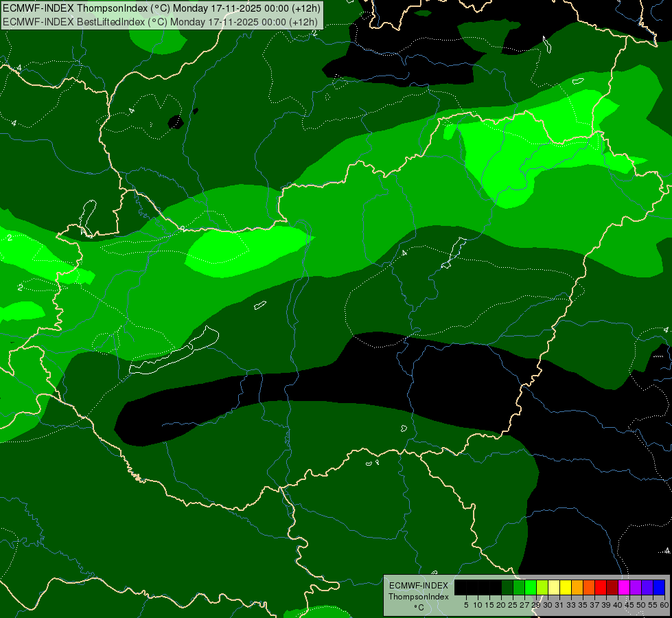The image size is (672, 618).
Task: Click the legend value label 27
Action: [524, 605]
